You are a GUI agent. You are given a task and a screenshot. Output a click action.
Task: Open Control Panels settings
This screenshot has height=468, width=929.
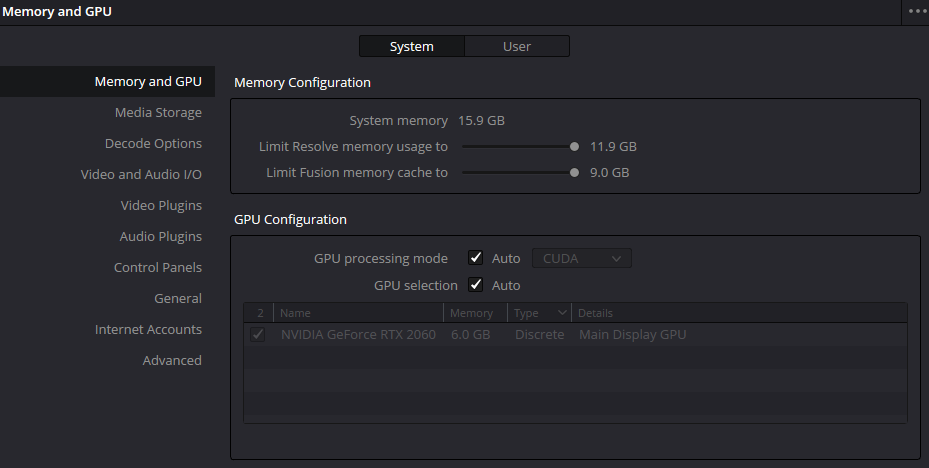[x=158, y=267]
